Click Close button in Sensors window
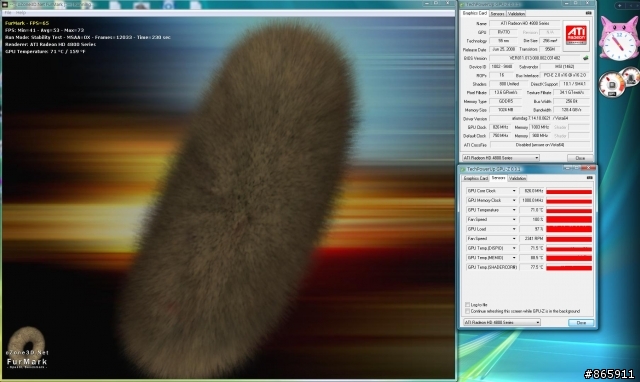This screenshot has width=640, height=382. [x=581, y=322]
